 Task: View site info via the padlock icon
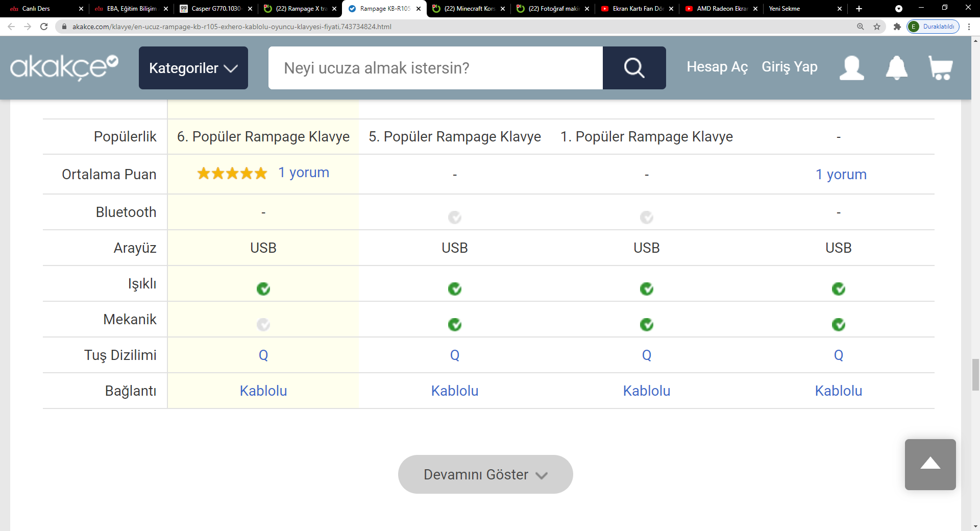point(64,27)
